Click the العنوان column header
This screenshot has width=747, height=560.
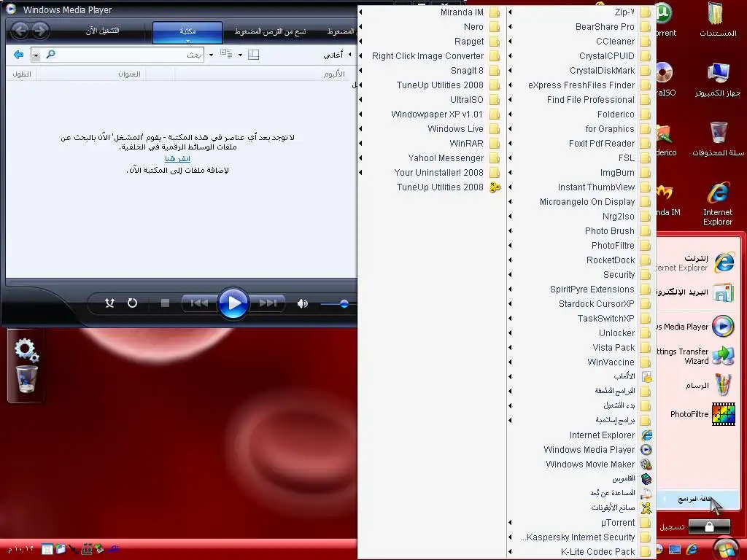(129, 74)
